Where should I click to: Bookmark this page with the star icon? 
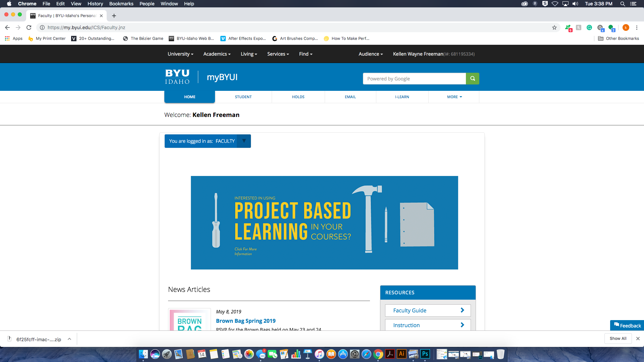(x=554, y=27)
